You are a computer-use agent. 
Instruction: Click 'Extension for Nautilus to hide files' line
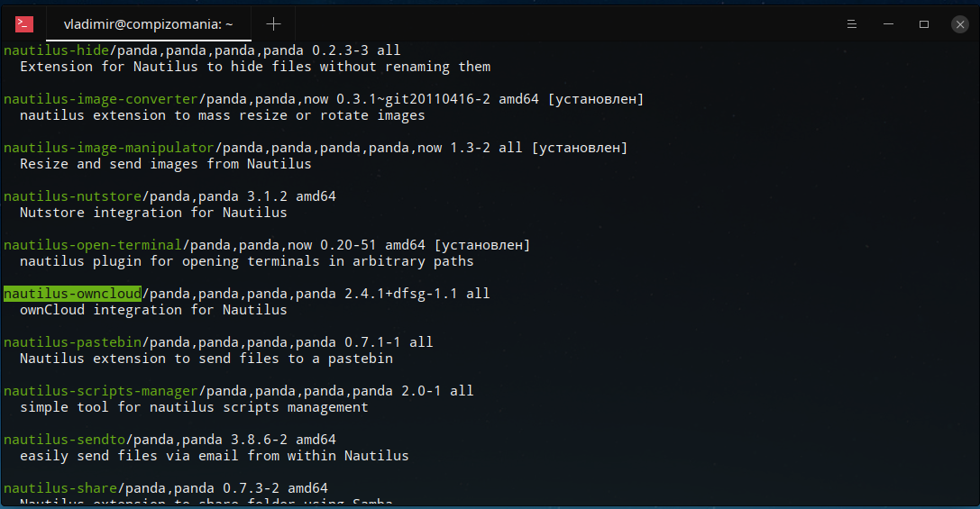pyautogui.click(x=255, y=67)
